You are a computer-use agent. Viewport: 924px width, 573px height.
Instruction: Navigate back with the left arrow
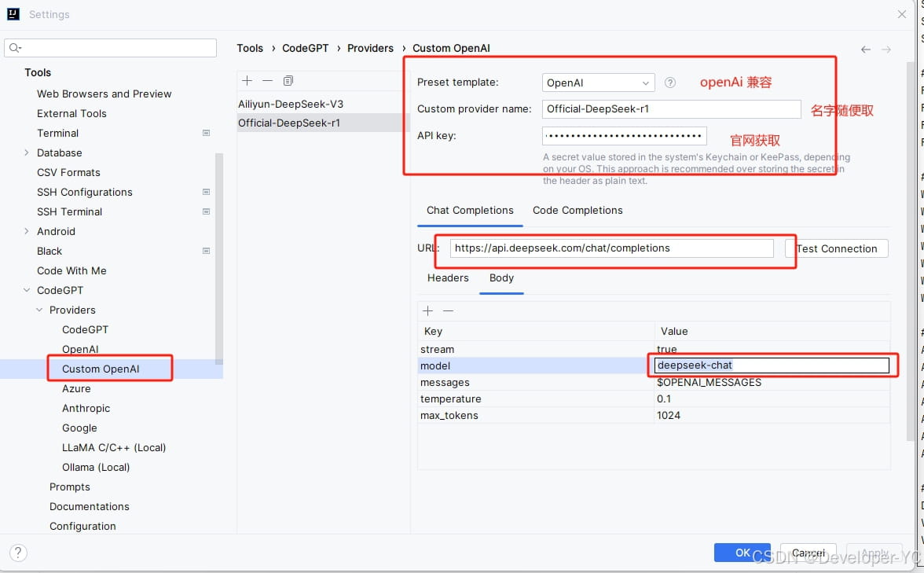click(865, 50)
